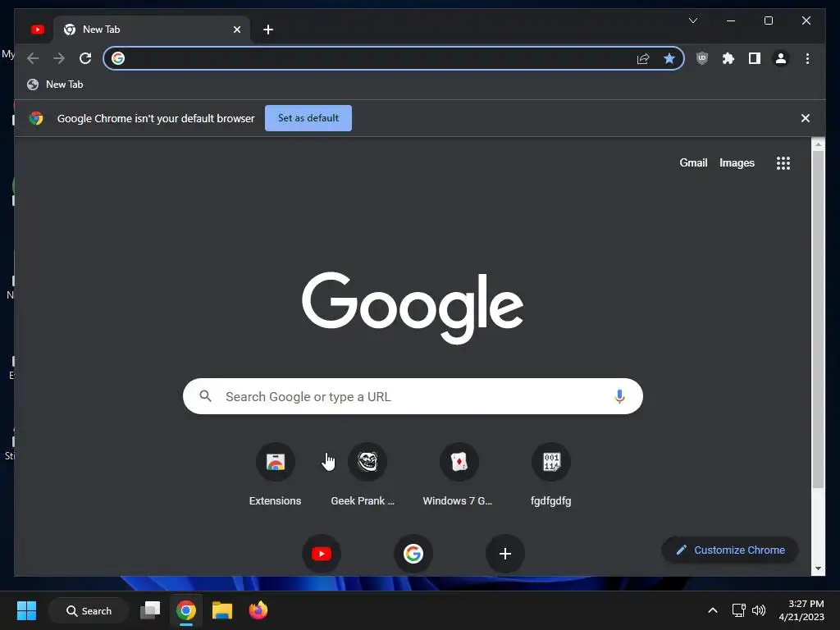840x630 pixels.
Task: Show hidden system tray icons
Action: click(x=713, y=610)
